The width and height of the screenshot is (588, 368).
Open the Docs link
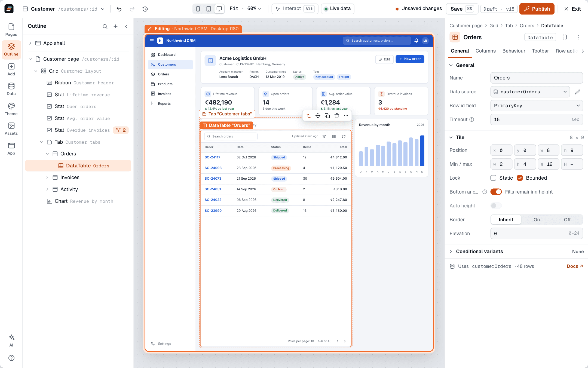(x=575, y=266)
